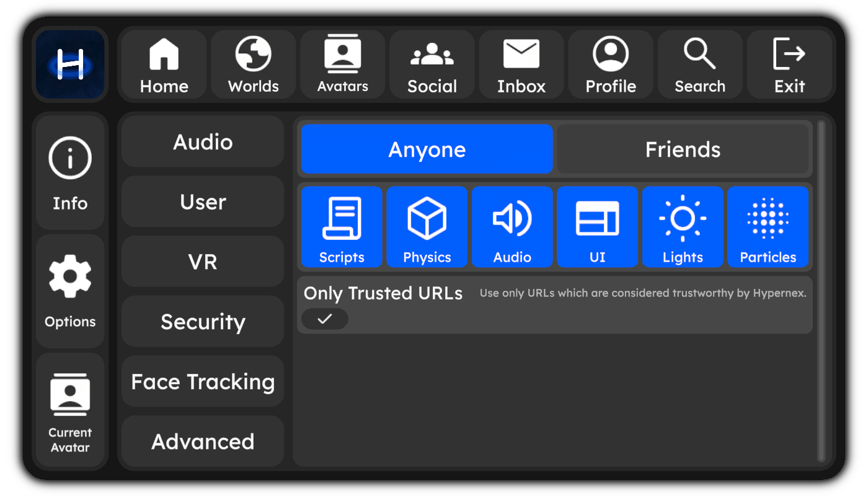The height and width of the screenshot is (496, 868).
Task: Toggle the Only Trusted URLs checkbox
Action: [x=325, y=319]
